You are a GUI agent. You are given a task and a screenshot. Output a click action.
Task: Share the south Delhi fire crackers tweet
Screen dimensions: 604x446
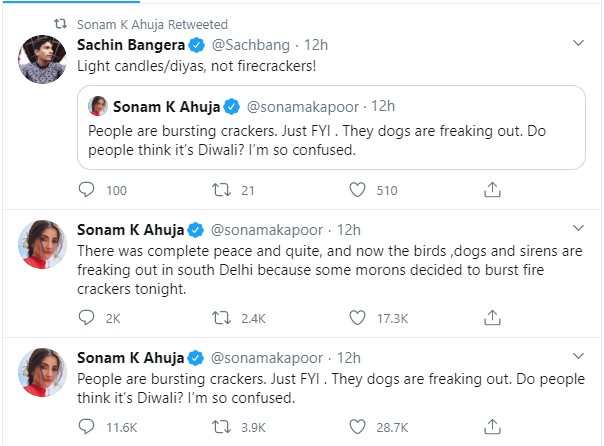(x=491, y=318)
